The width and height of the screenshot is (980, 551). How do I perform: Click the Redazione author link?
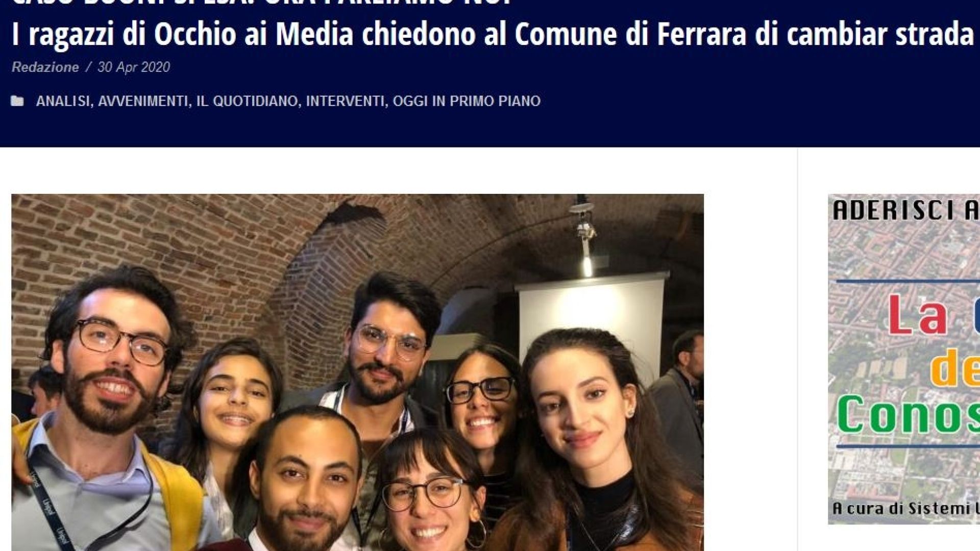point(45,67)
